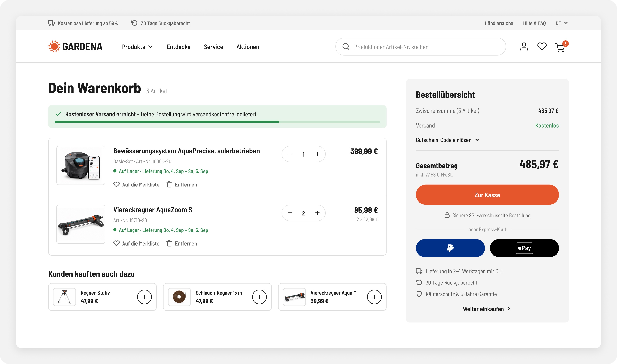Click the Regner-Stativ product name
This screenshot has height=364, width=617.
click(x=95, y=293)
